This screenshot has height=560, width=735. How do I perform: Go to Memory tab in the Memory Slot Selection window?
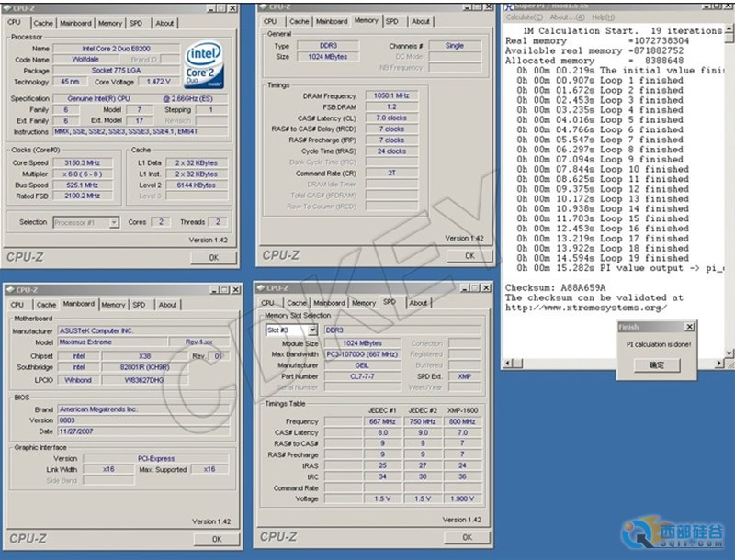364,303
